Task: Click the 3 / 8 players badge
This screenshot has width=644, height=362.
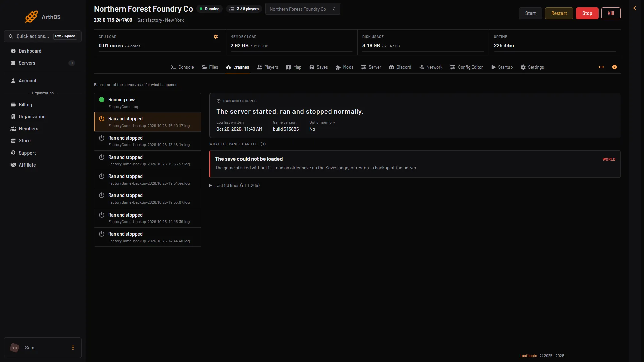Action: pyautogui.click(x=244, y=9)
